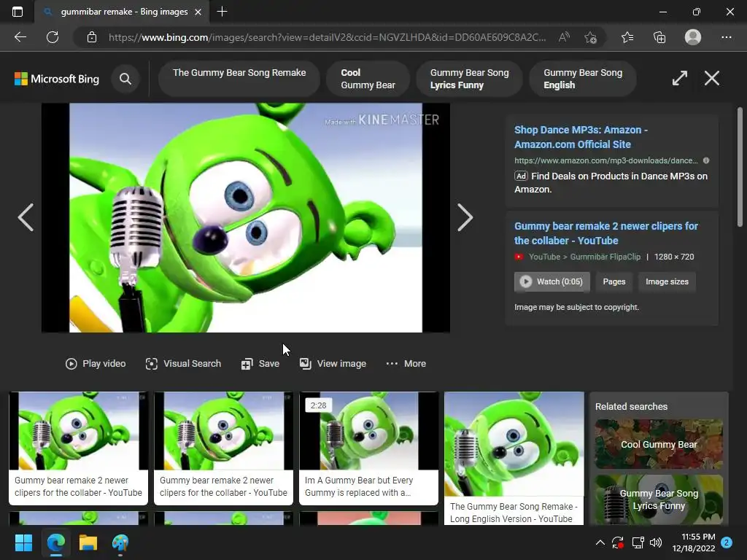Screen dimensions: 747x560
Task: Refresh the current page
Action: pyautogui.click(x=53, y=37)
